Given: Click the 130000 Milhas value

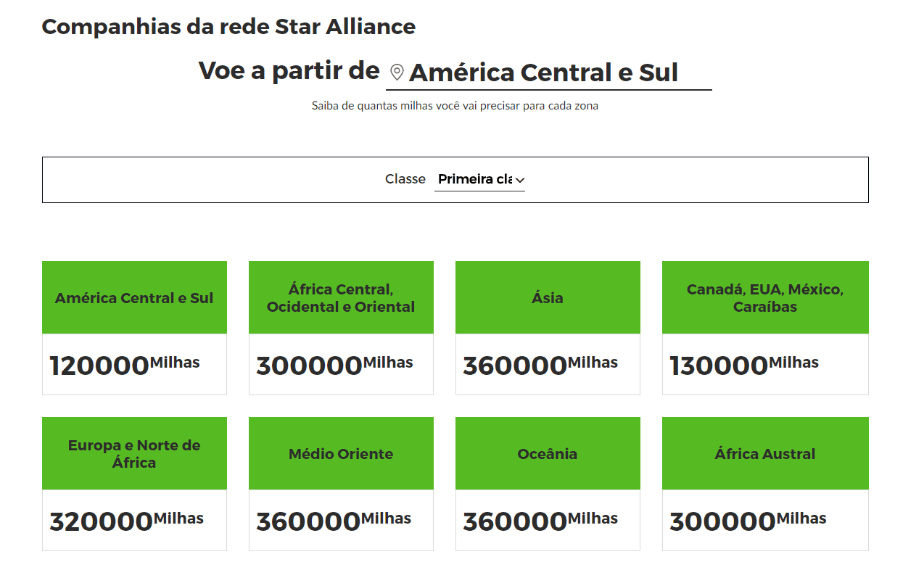Looking at the screenshot, I should (x=744, y=365).
